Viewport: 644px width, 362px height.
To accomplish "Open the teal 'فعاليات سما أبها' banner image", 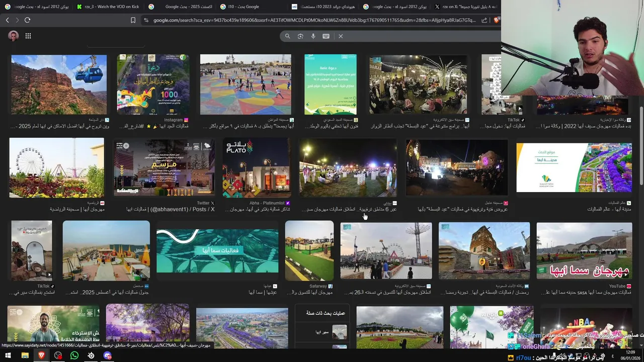I will [217, 250].
